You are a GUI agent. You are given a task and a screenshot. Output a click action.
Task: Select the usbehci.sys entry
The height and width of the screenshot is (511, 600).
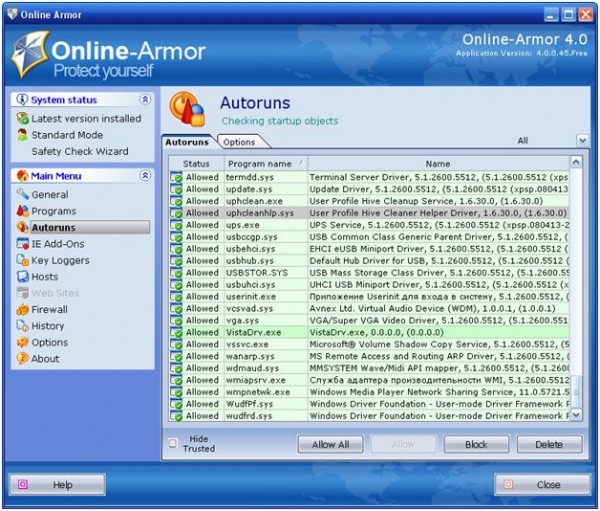click(369, 249)
